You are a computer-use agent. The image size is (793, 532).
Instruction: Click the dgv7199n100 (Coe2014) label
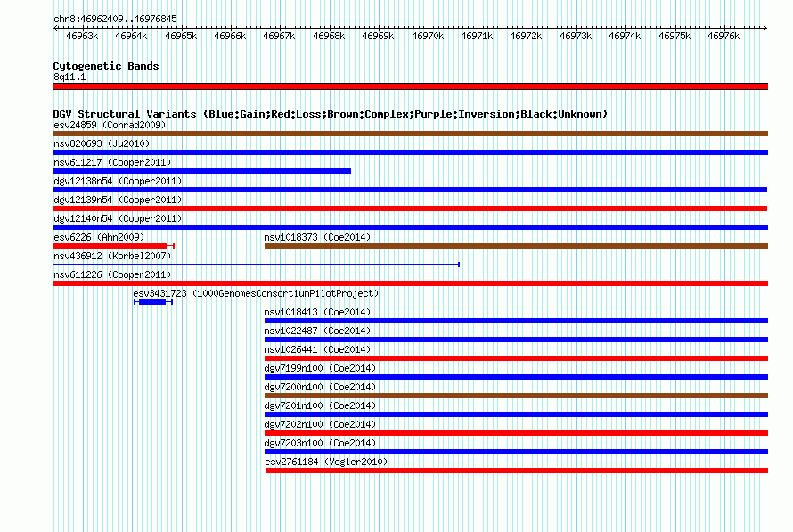pos(320,368)
